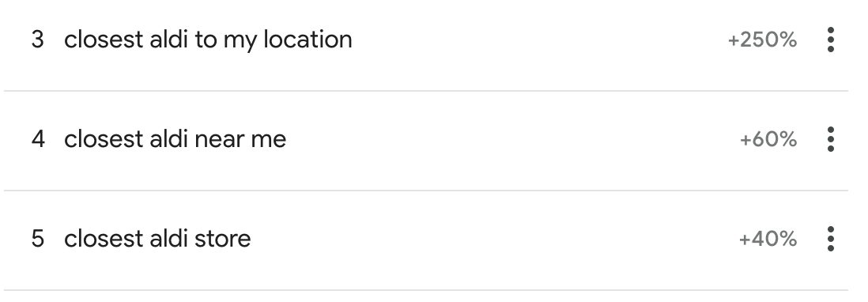Open more options for 'closest aldi to my location'
868x302 pixels.
pos(830,40)
